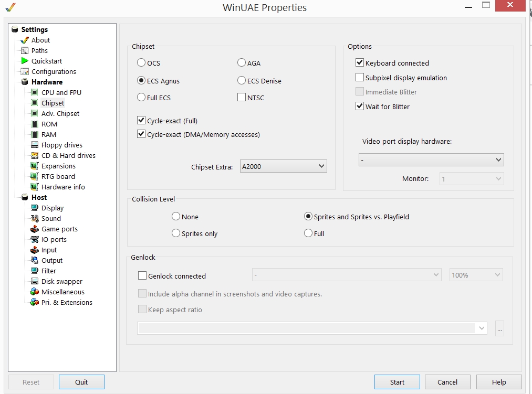Click the Display monitor icon
The image size is (532, 394).
click(34, 208)
